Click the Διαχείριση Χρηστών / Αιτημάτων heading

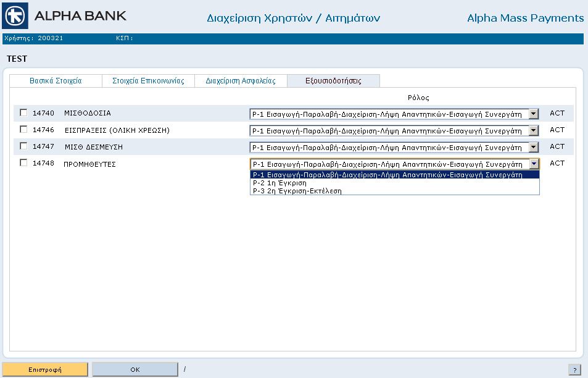click(294, 18)
